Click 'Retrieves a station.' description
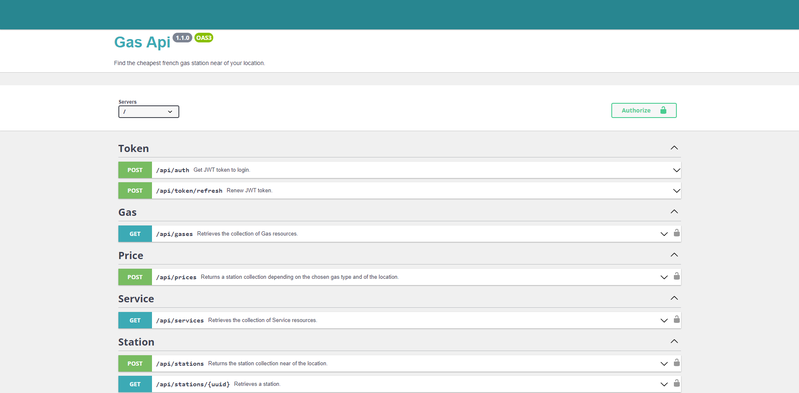 click(x=257, y=384)
